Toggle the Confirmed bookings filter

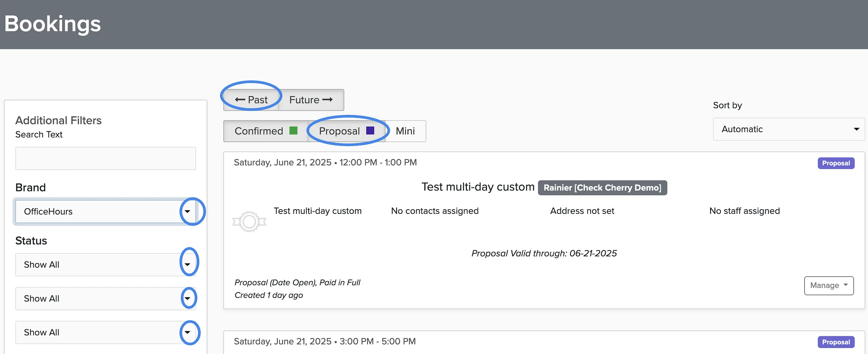point(266,131)
